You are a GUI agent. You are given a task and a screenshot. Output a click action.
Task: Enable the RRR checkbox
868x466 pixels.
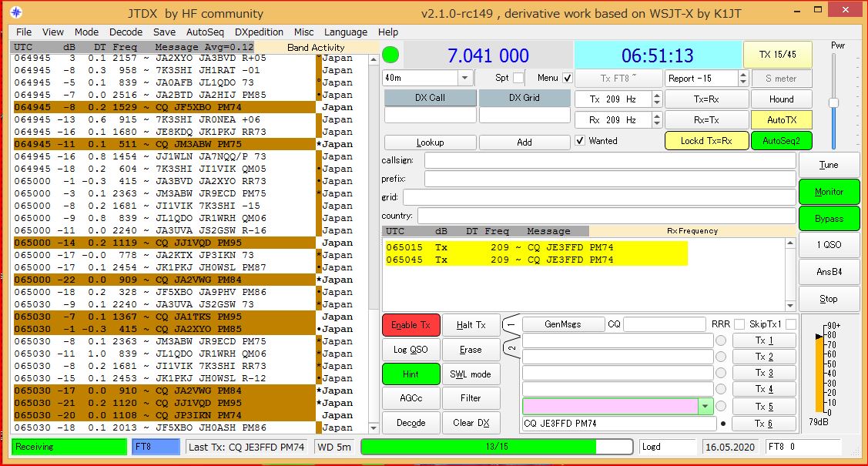739,324
